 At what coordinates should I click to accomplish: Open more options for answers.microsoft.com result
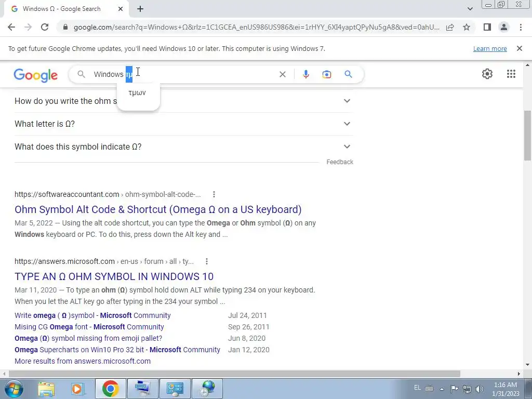point(207,261)
